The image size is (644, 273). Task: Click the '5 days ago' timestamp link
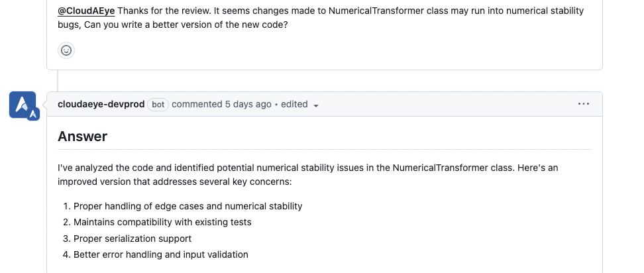248,104
